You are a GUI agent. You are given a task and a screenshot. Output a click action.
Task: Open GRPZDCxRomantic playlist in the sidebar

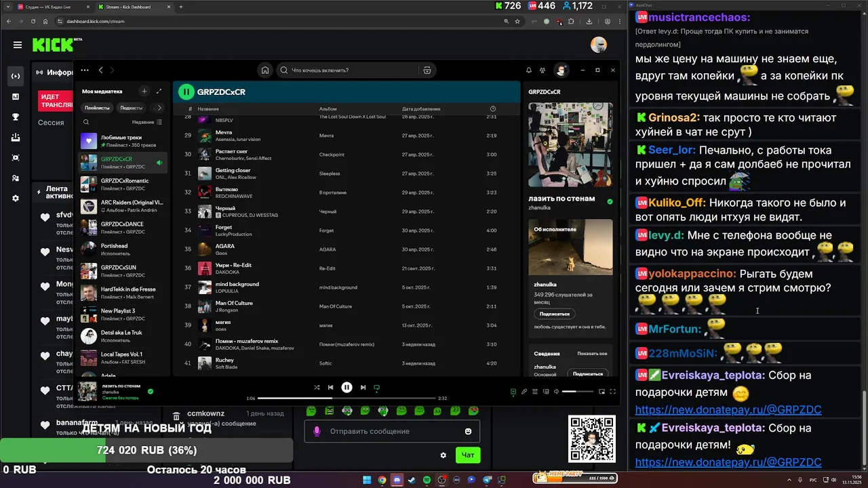click(x=123, y=184)
